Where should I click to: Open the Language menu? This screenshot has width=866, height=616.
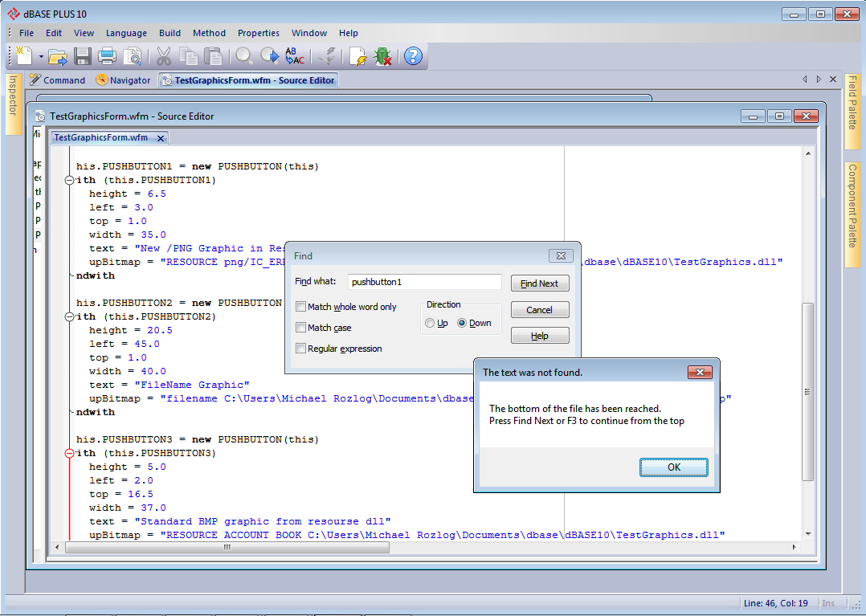pyautogui.click(x=126, y=33)
